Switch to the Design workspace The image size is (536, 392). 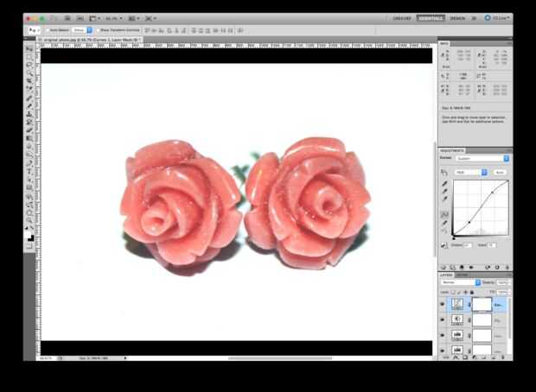[x=457, y=18]
